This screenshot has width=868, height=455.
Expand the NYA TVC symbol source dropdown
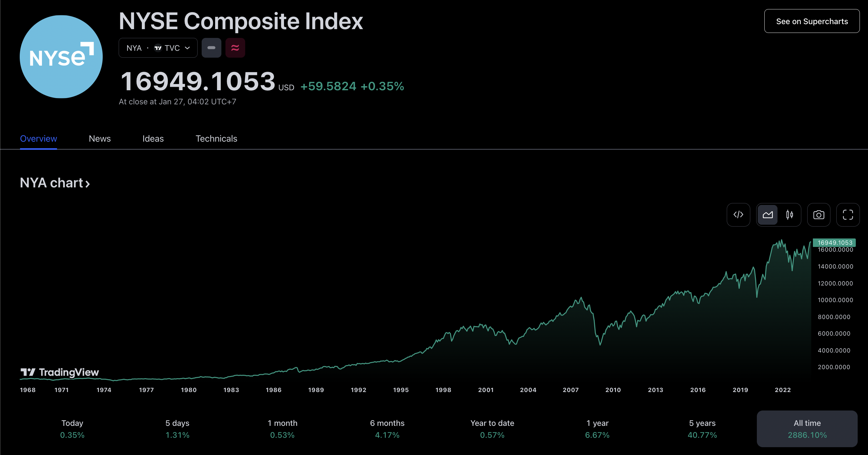click(x=158, y=48)
